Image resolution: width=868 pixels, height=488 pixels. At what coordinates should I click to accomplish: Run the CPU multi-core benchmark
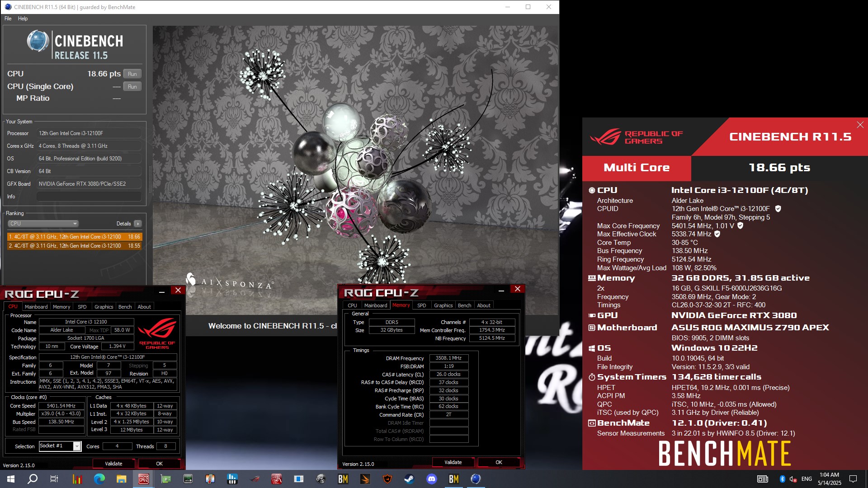pyautogui.click(x=132, y=74)
